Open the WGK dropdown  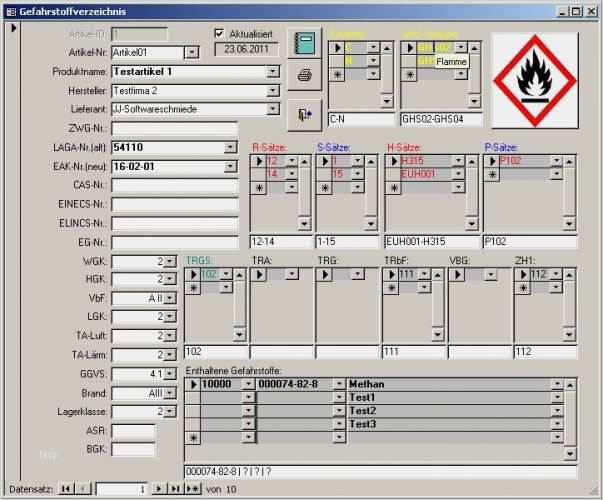click(x=169, y=261)
